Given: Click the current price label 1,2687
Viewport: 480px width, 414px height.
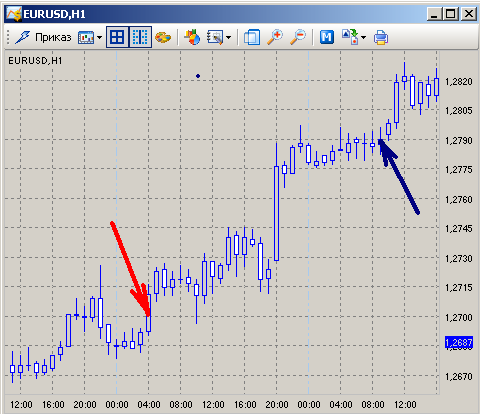Looking at the screenshot, I should tap(459, 342).
